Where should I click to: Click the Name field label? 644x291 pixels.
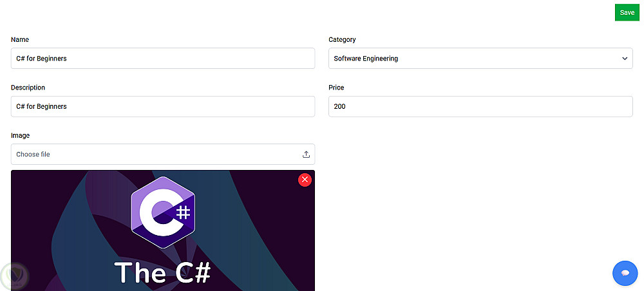click(x=20, y=40)
